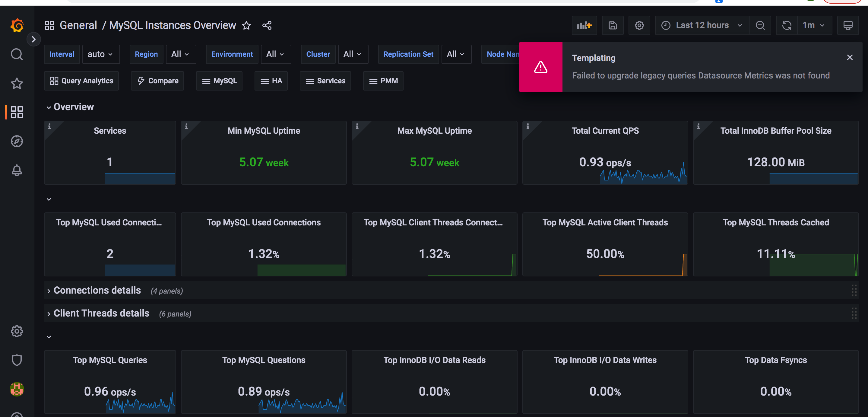Click the 50.00% active threads value
This screenshot has width=868, height=417.
(x=605, y=254)
